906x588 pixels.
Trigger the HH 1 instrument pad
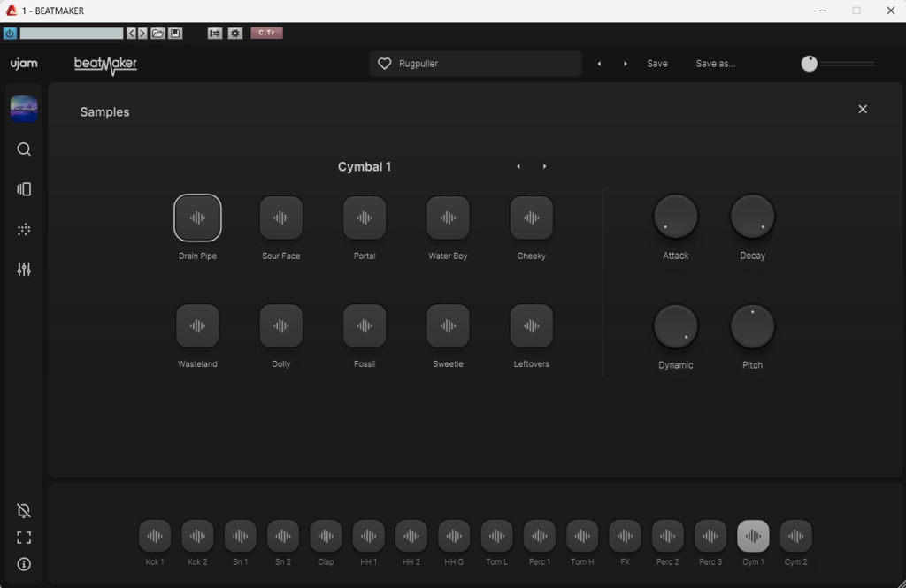369,536
